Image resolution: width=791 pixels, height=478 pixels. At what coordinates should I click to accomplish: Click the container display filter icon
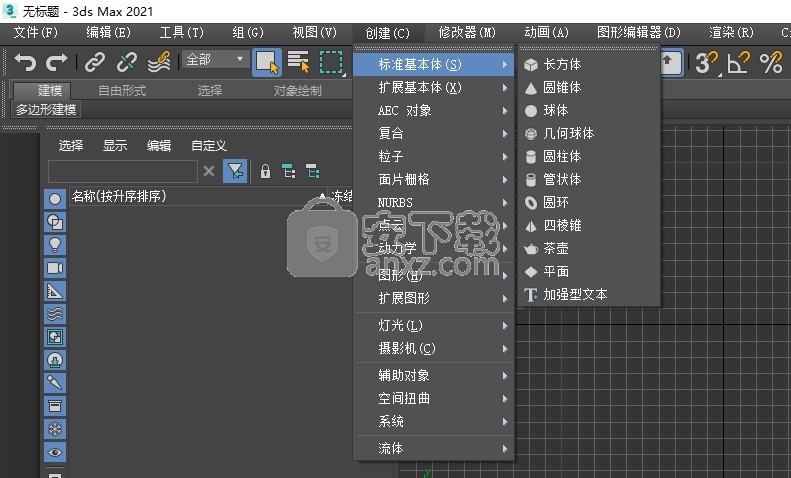55,406
